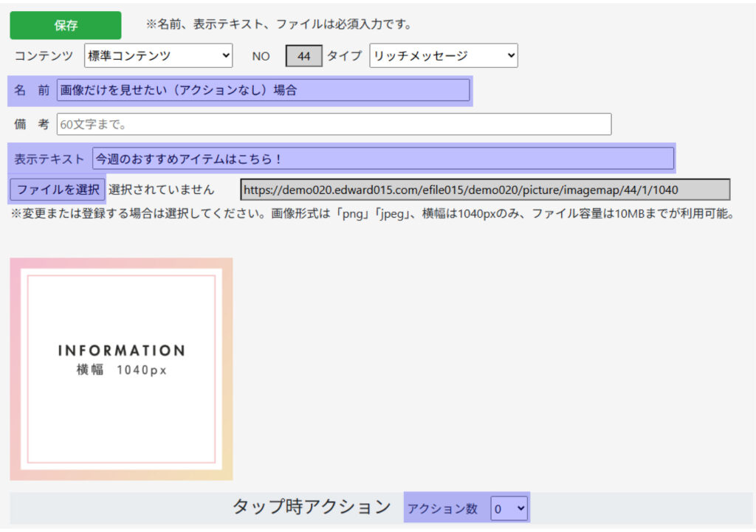The image size is (756, 532).
Task: Click the アクション数 label
Action: (x=443, y=509)
